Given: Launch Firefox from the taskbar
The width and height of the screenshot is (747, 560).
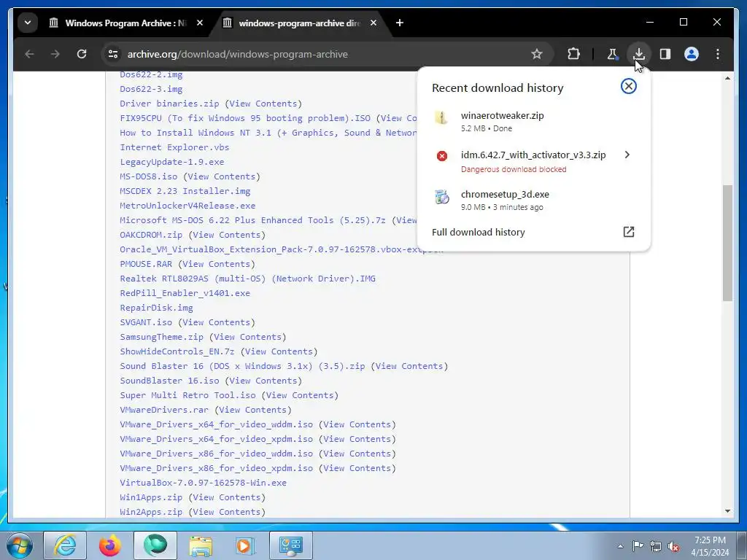Looking at the screenshot, I should pos(110,545).
